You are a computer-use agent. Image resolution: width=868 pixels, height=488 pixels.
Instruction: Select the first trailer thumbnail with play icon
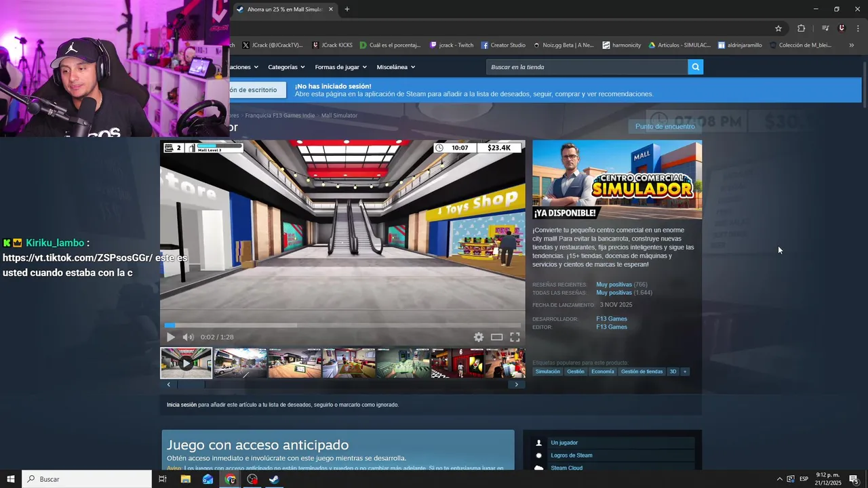click(186, 363)
